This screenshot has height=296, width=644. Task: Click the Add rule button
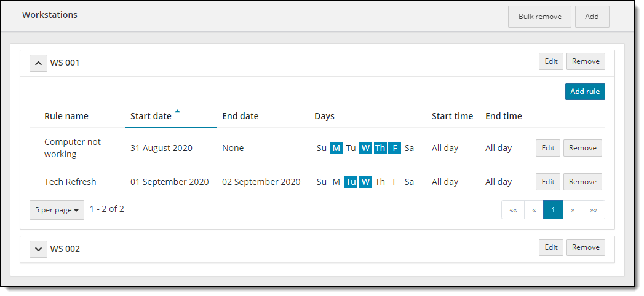584,92
